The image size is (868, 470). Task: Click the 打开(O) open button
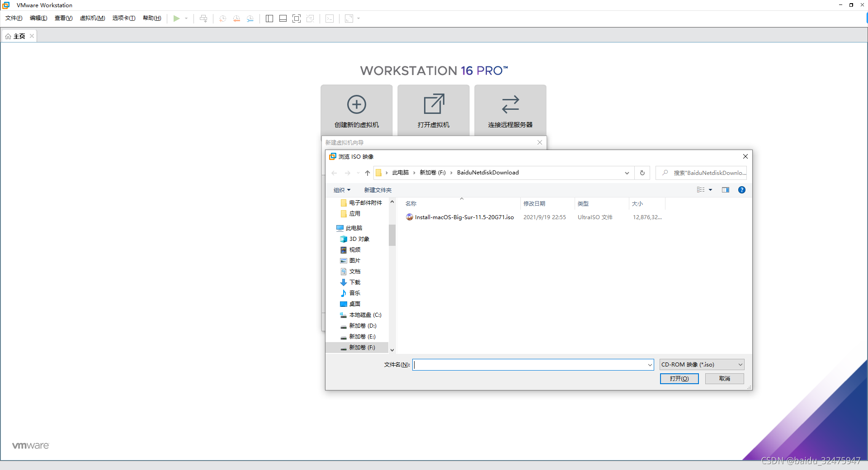point(679,379)
